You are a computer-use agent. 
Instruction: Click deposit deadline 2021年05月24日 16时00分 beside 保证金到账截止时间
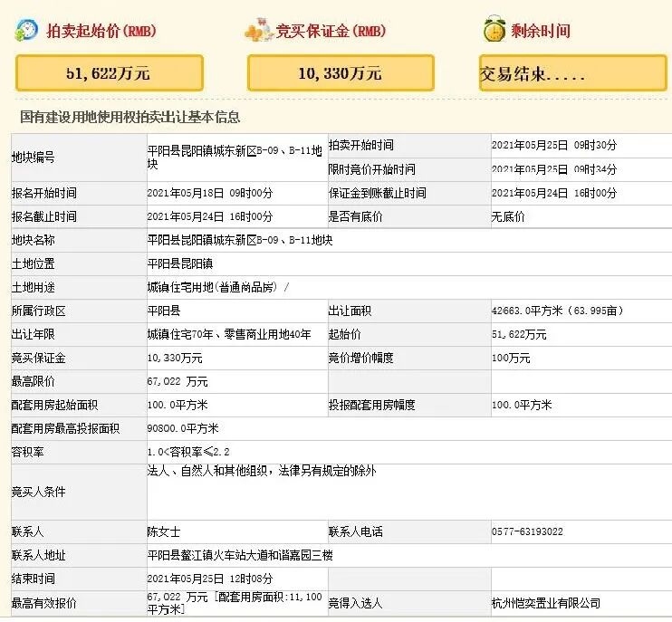554,193
